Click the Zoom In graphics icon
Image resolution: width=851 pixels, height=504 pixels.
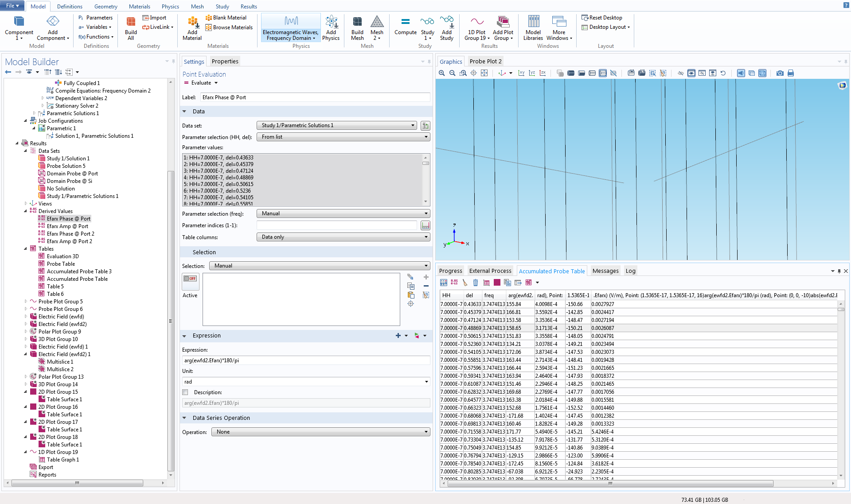tap(442, 73)
